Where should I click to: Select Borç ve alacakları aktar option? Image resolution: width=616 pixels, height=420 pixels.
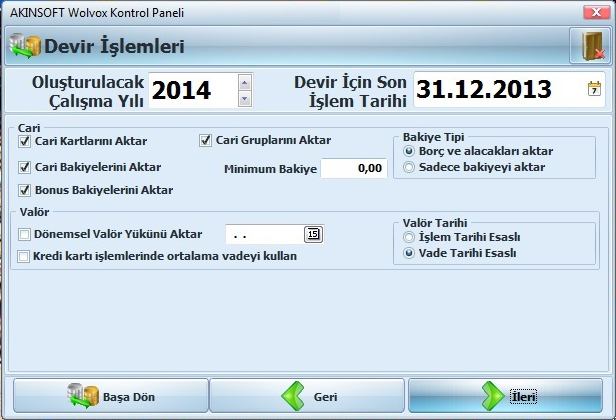(409, 151)
